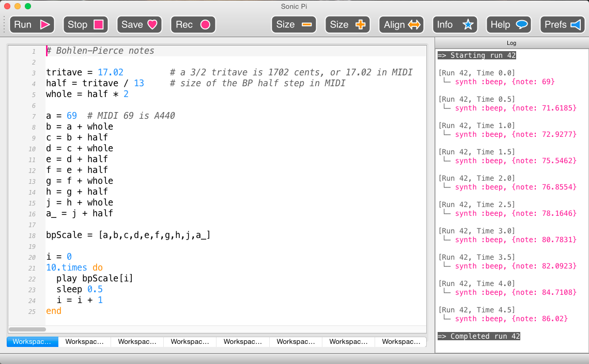Click the comment "# MIDI 69 is A440"
Viewport: 589px width, 364px height.
tap(131, 116)
